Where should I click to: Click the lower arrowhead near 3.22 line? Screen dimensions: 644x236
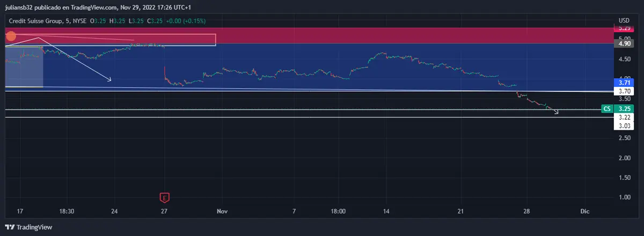coord(557,112)
